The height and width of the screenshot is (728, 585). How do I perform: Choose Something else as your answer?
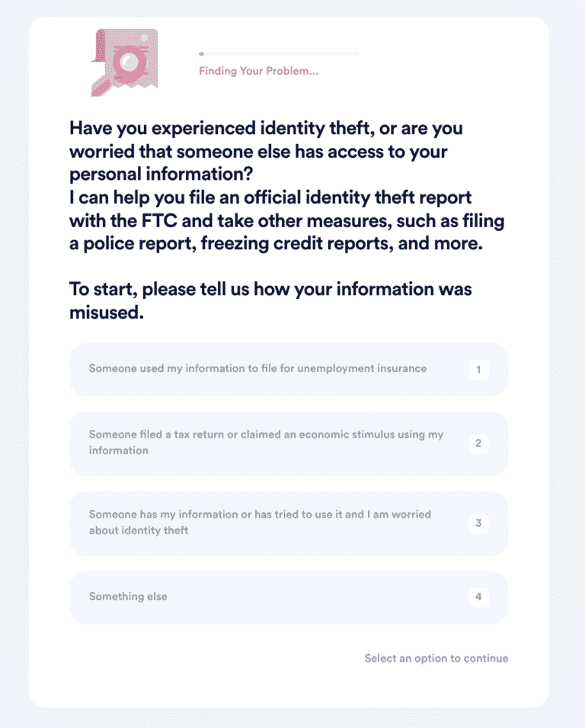[x=289, y=597]
